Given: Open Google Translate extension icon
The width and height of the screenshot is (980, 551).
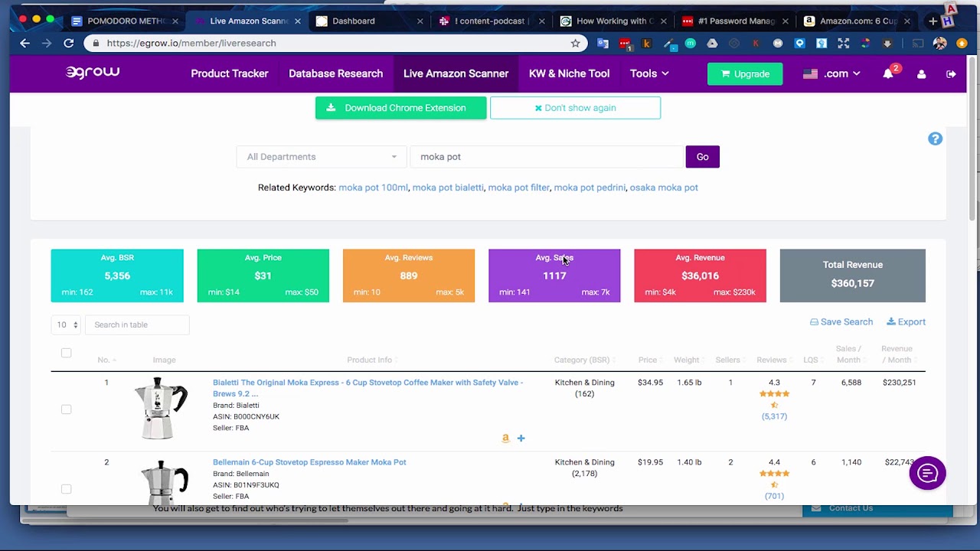Looking at the screenshot, I should pyautogui.click(x=603, y=44).
